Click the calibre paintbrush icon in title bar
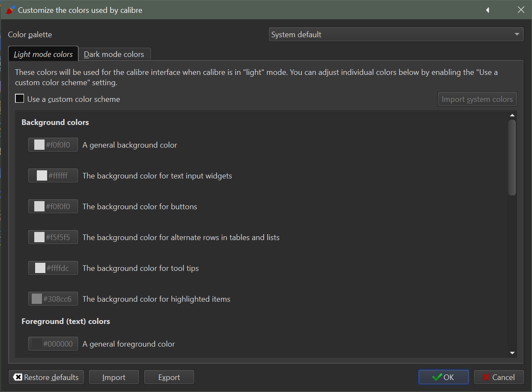Image resolution: width=532 pixels, height=392 pixels. pos(11,10)
